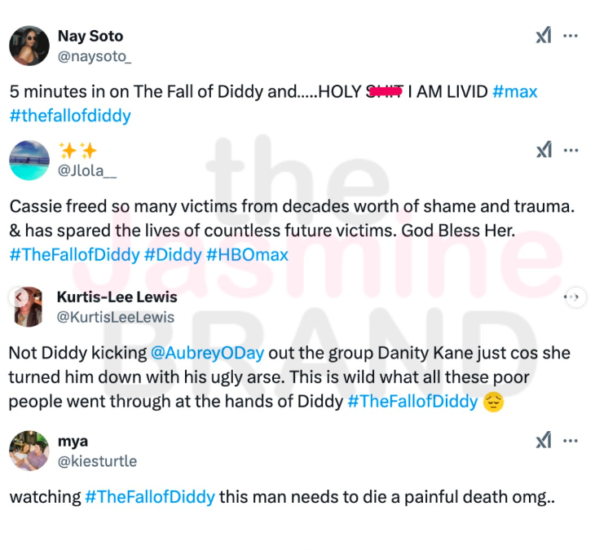Viewport: 595px width, 550px height.
Task: Follow the #max hashtag link
Action: pos(515,92)
